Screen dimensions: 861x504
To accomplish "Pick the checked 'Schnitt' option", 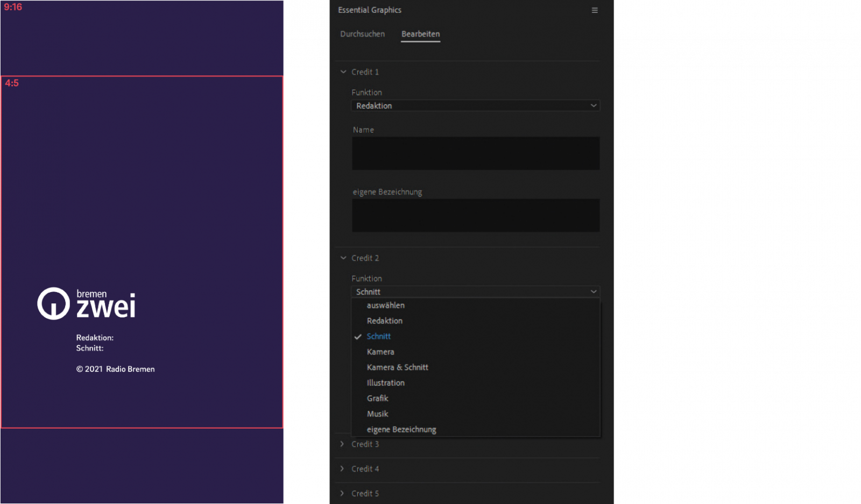I will tap(378, 337).
